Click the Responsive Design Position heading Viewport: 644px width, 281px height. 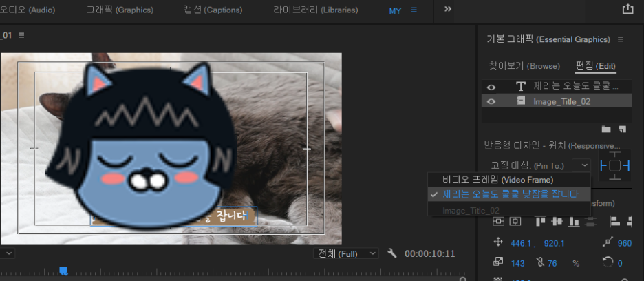[552, 145]
